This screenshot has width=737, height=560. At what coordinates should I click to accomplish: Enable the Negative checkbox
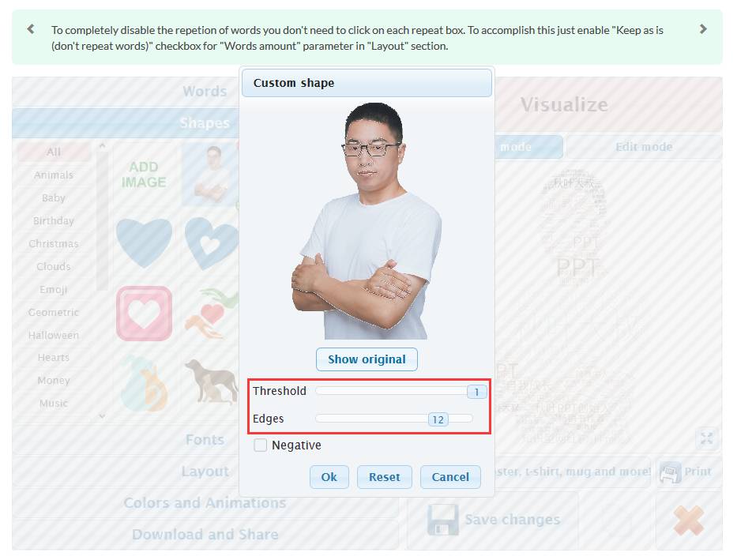click(x=260, y=445)
